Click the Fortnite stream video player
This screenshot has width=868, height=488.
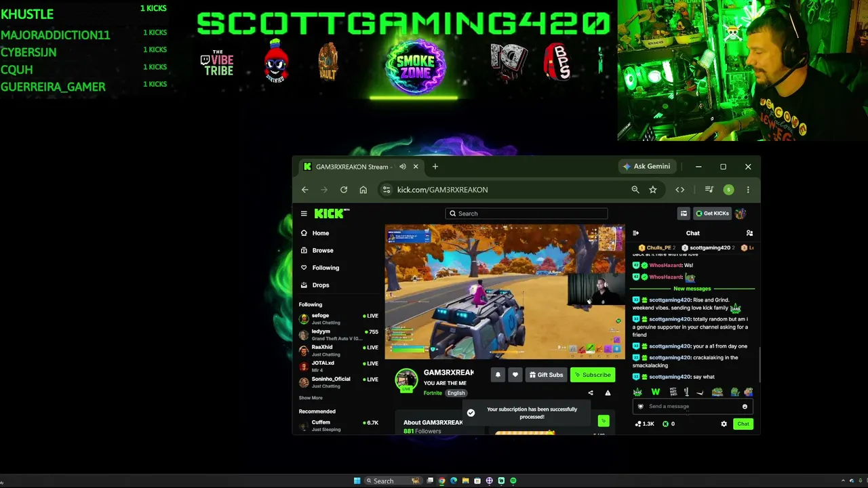pyautogui.click(x=505, y=292)
